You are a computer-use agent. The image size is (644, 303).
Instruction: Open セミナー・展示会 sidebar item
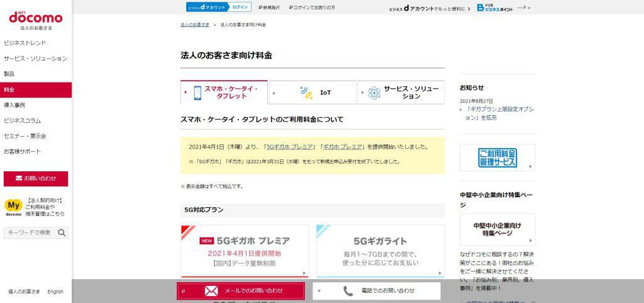click(25, 136)
